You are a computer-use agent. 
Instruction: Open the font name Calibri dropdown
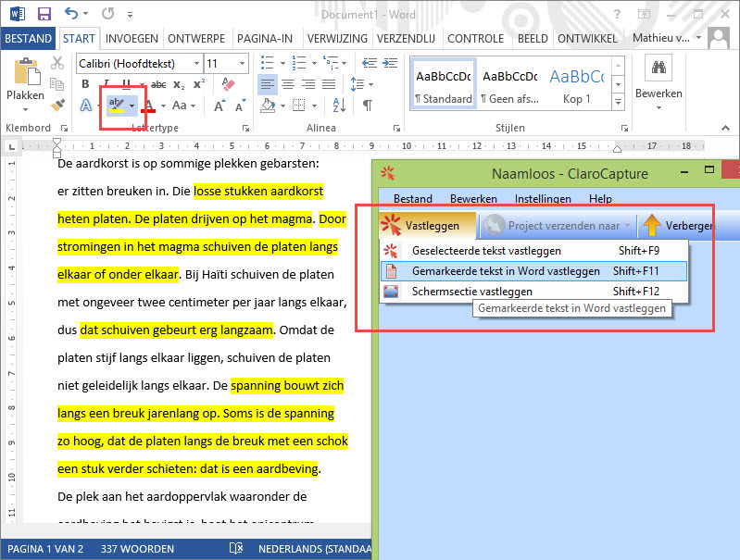tap(196, 63)
